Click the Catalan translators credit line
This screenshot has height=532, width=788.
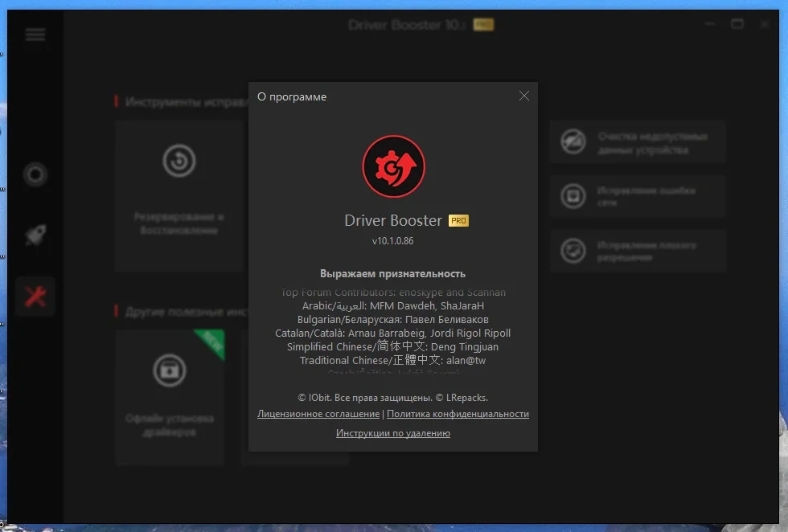coord(393,333)
